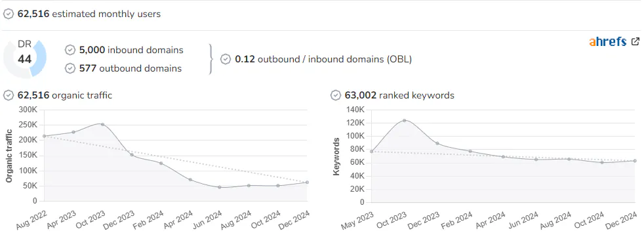This screenshot has width=644, height=237.
Task: Click '577 outbound domains' text
Action: coord(131,68)
